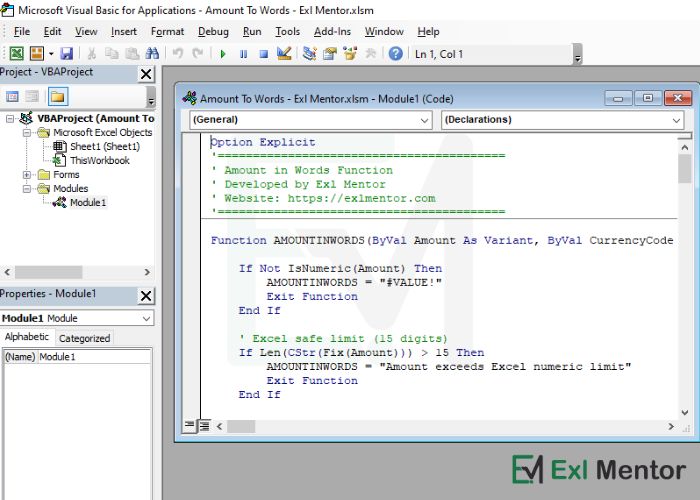Open the (General) object dropdown

311,120
